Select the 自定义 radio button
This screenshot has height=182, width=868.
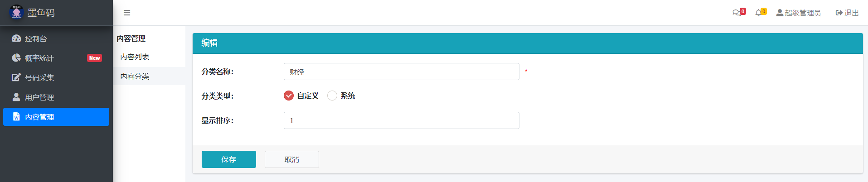click(289, 96)
